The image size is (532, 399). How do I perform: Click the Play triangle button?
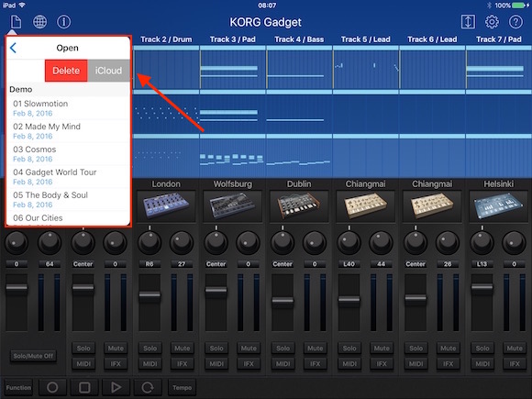click(x=116, y=387)
